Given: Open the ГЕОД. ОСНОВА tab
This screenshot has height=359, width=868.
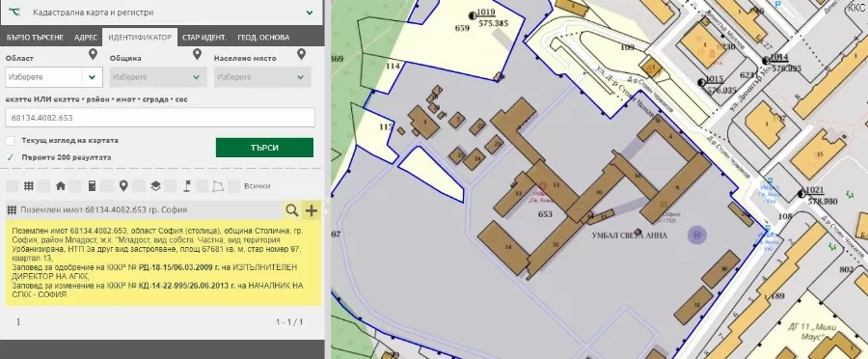Looking at the screenshot, I should 263,38.
